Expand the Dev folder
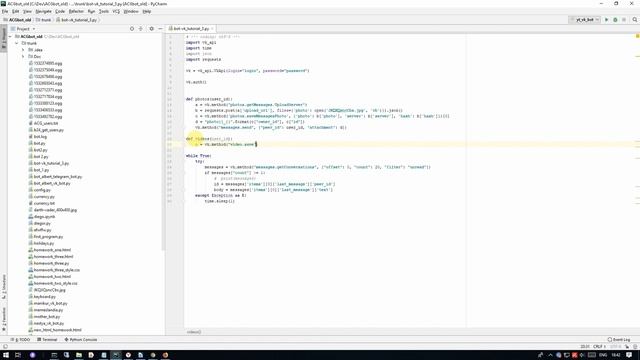 click(23, 56)
